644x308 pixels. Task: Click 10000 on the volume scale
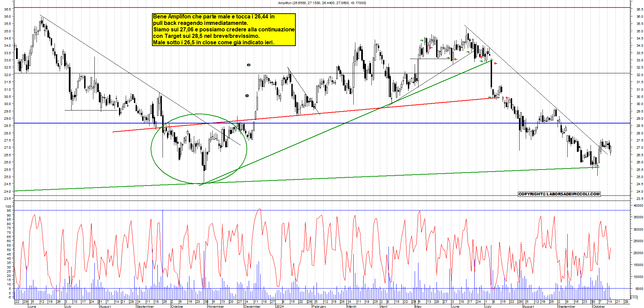(x=638, y=277)
